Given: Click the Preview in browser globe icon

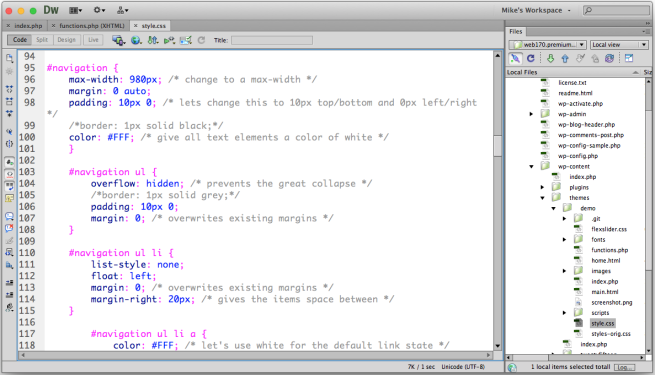Looking at the screenshot, I should [136, 40].
